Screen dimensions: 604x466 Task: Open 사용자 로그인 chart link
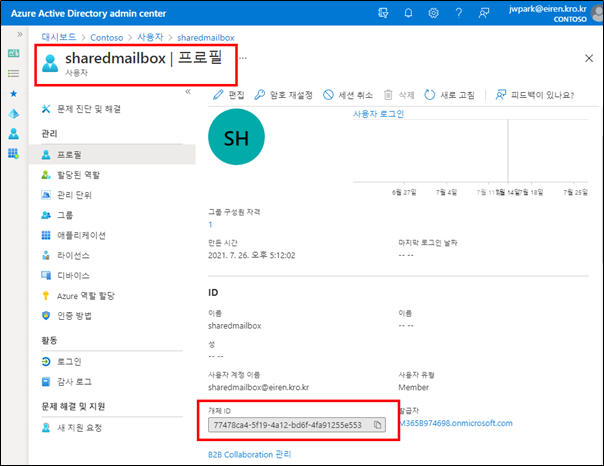(378, 114)
